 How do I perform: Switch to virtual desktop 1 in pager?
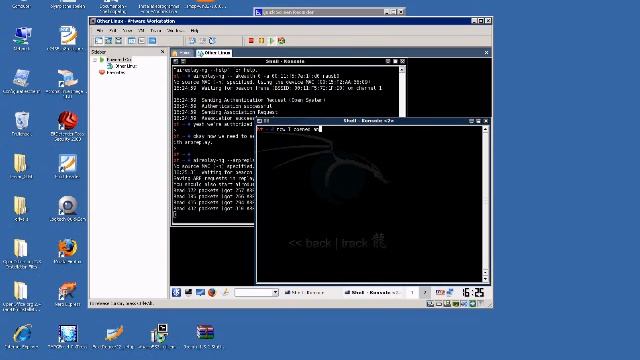coord(412,292)
